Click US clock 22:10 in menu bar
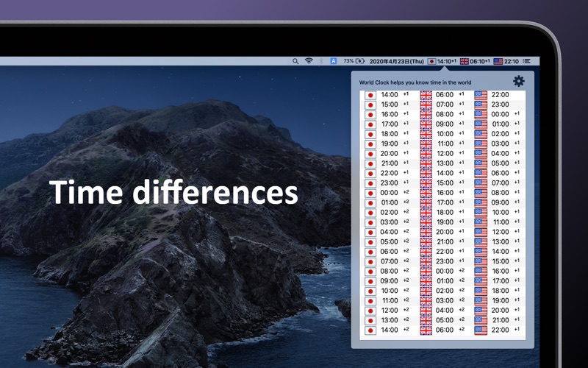 click(x=506, y=61)
